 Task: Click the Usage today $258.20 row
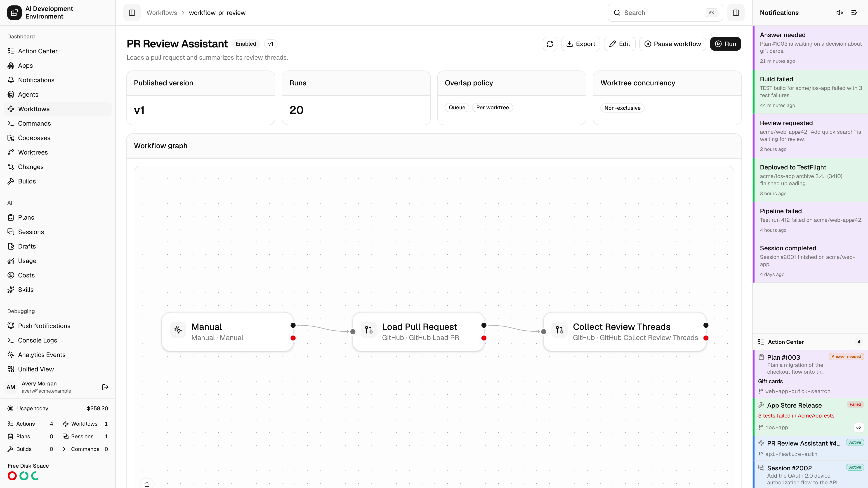coord(58,408)
